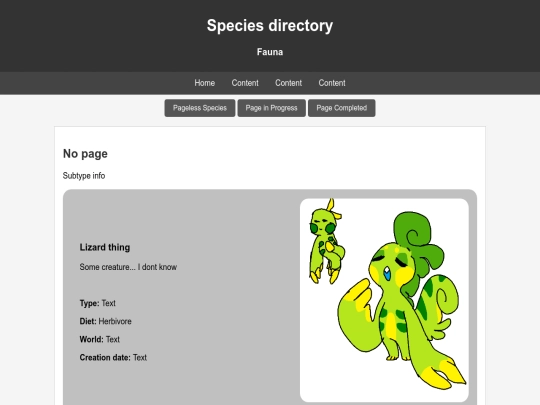This screenshot has width=540, height=405.
Task: Open the Home navigation link
Action: click(205, 83)
